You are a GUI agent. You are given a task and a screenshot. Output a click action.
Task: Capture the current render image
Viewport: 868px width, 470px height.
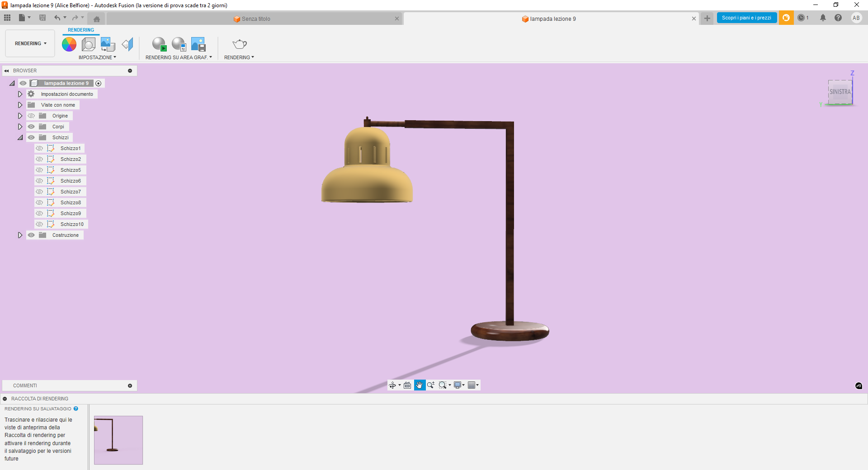(198, 44)
